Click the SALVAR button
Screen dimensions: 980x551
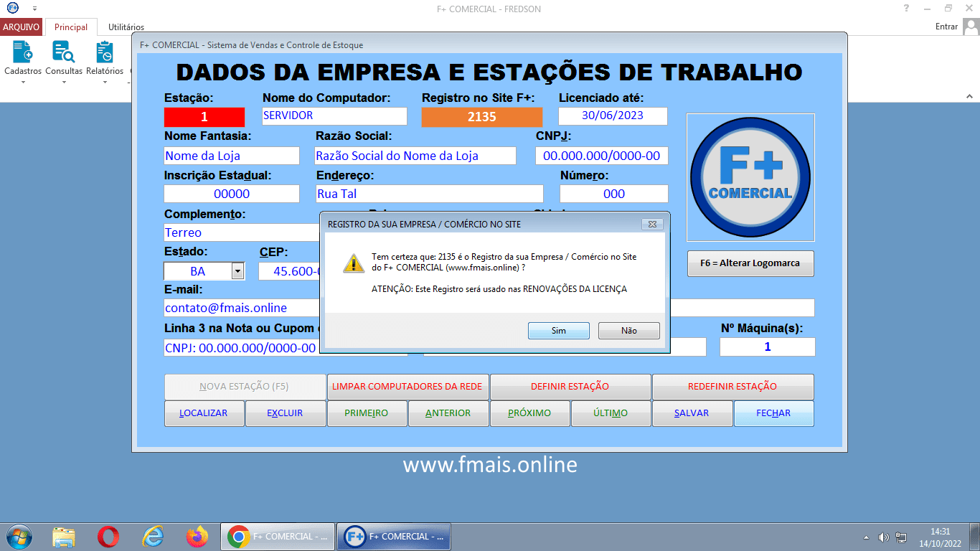coord(692,413)
